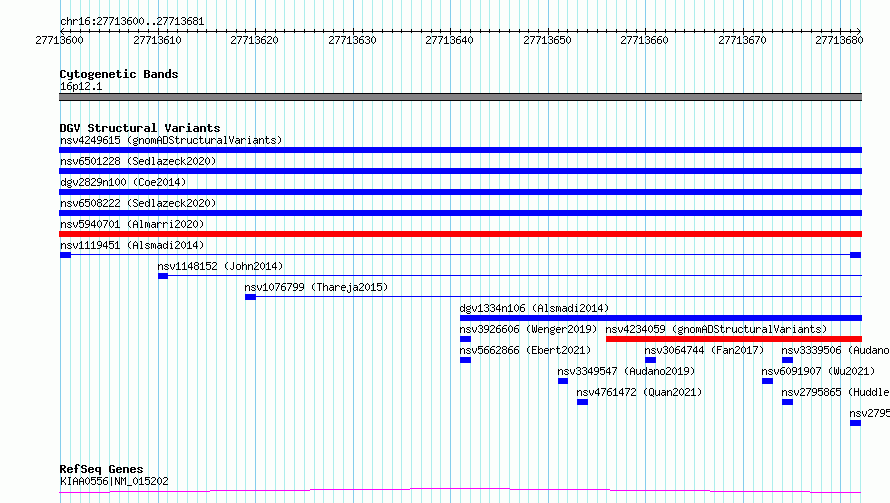Click ruler position 27713620
Image resolution: width=890 pixels, height=503 pixels.
tap(254, 40)
